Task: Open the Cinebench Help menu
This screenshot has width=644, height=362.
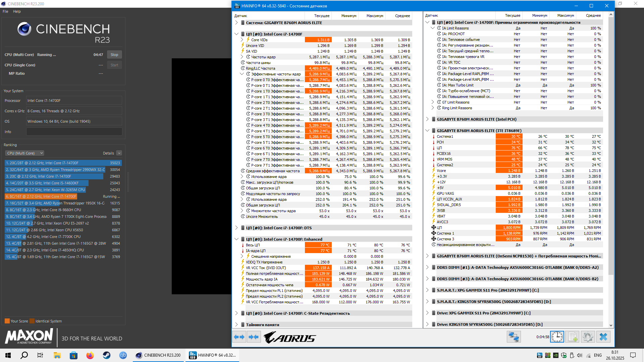Action: [17, 11]
